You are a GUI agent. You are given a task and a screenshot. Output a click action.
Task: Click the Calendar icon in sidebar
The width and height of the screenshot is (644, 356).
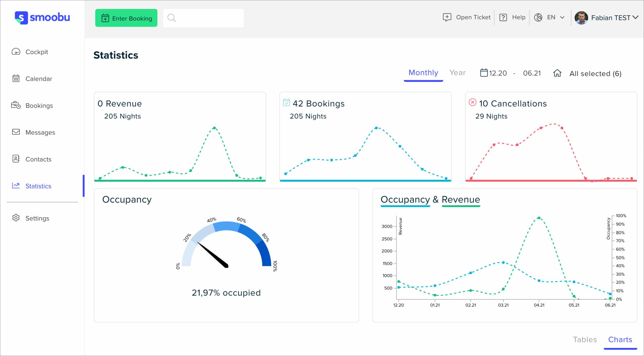pyautogui.click(x=16, y=78)
